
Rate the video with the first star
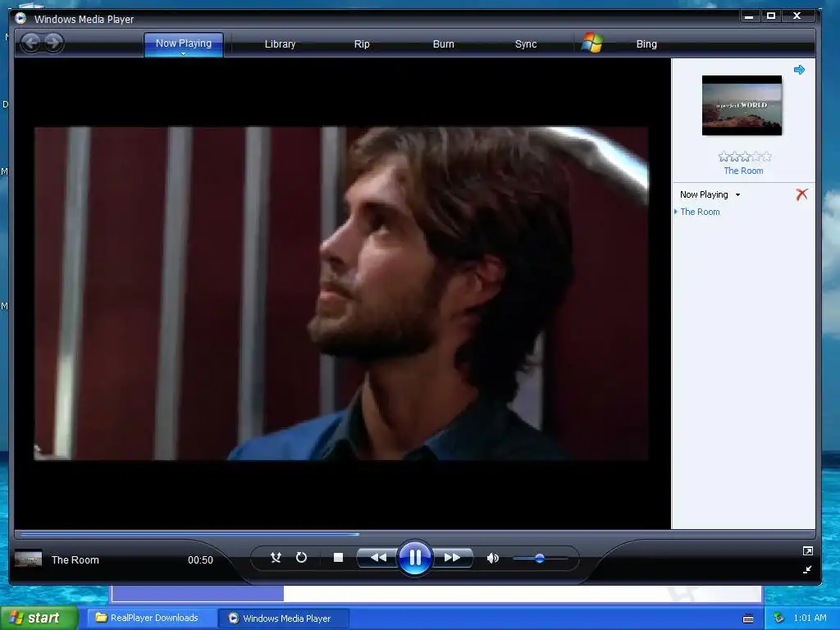(x=724, y=157)
